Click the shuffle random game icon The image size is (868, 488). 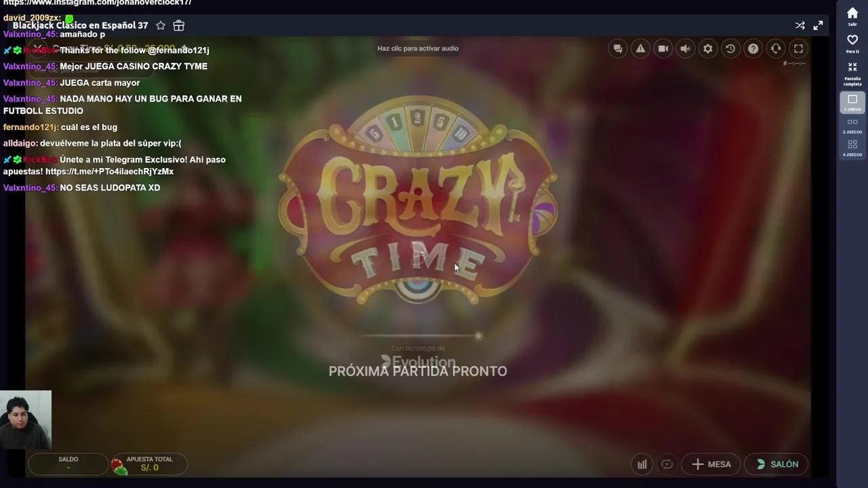tap(800, 26)
